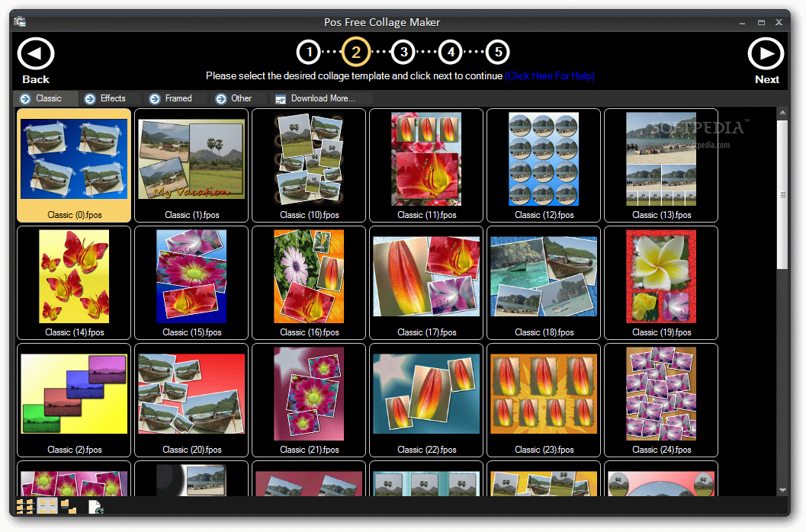
Task: Click the scrollbar up arrow
Action: coord(782,112)
